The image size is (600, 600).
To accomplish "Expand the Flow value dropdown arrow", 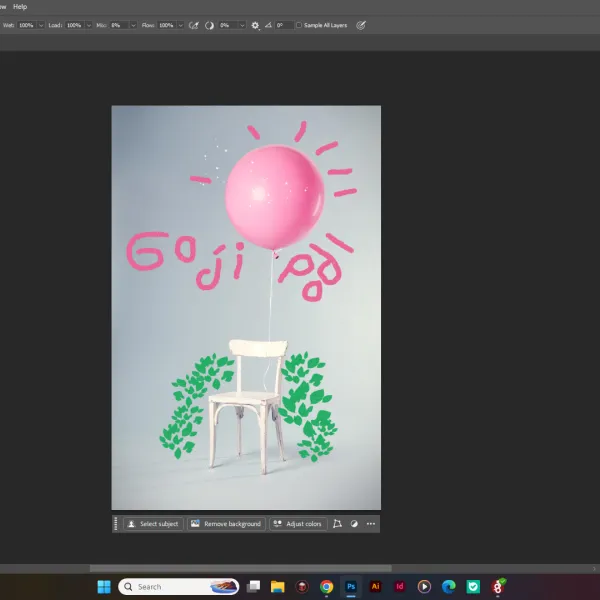I will point(181,25).
